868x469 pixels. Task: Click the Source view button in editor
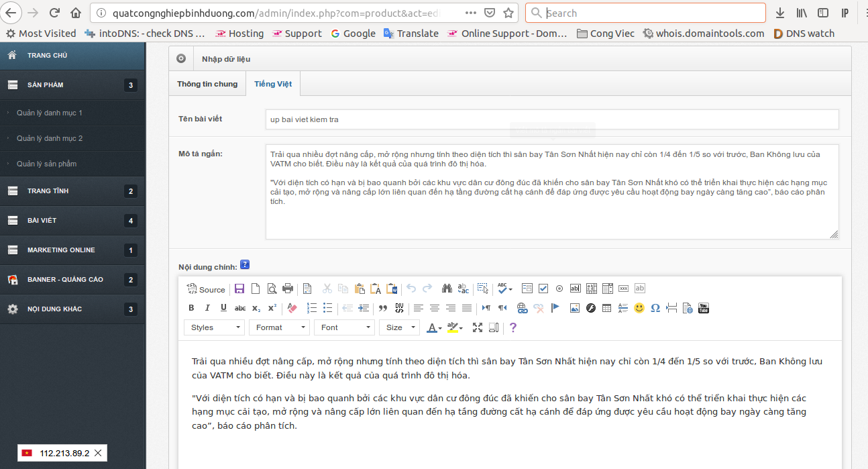(x=206, y=289)
